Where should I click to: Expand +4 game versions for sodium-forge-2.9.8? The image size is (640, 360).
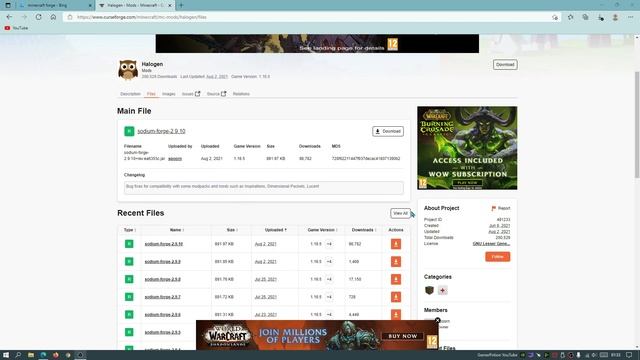(329, 279)
